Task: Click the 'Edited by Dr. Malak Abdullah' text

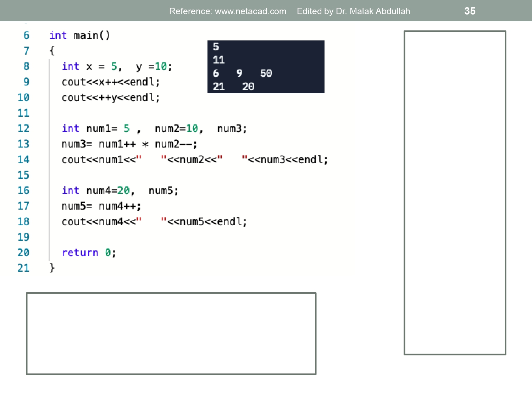Action: tap(353, 11)
